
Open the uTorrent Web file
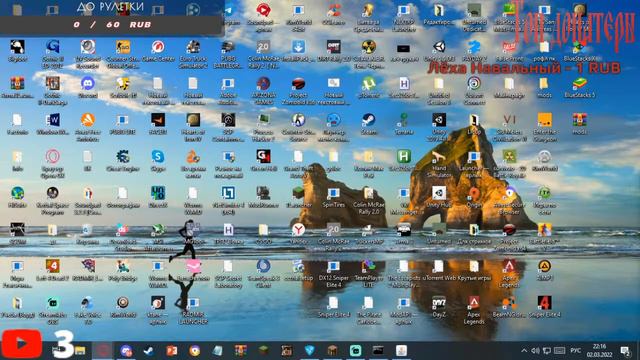(x=439, y=267)
